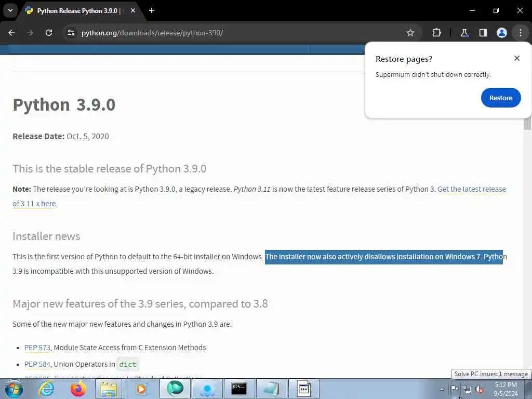Close the Python Release tab
Image resolution: width=532 pixels, height=399 pixels.
point(133,10)
